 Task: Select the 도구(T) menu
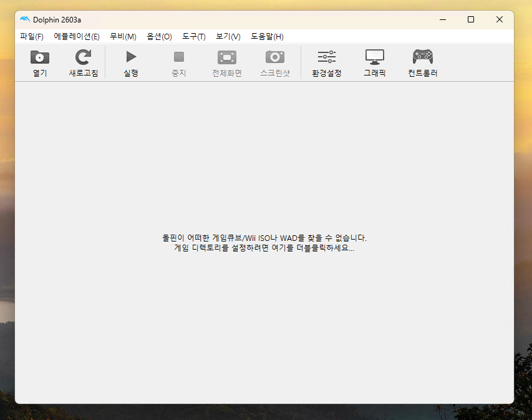pos(194,37)
